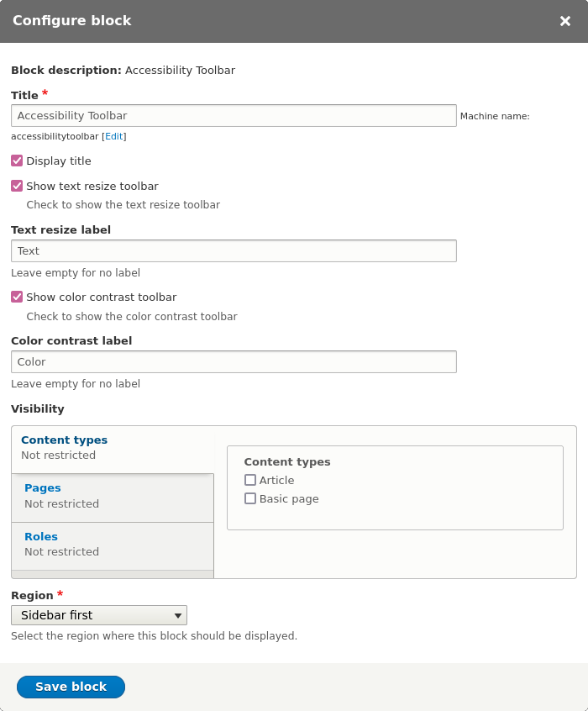Uncheck Show text resize toolbar

[17, 186]
